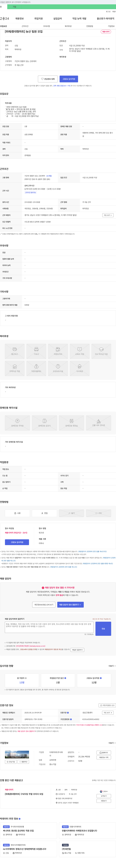The image size is (116, 868).
Task: Click the 건물 내부 경사로 icon
Action: coord(98,423)
